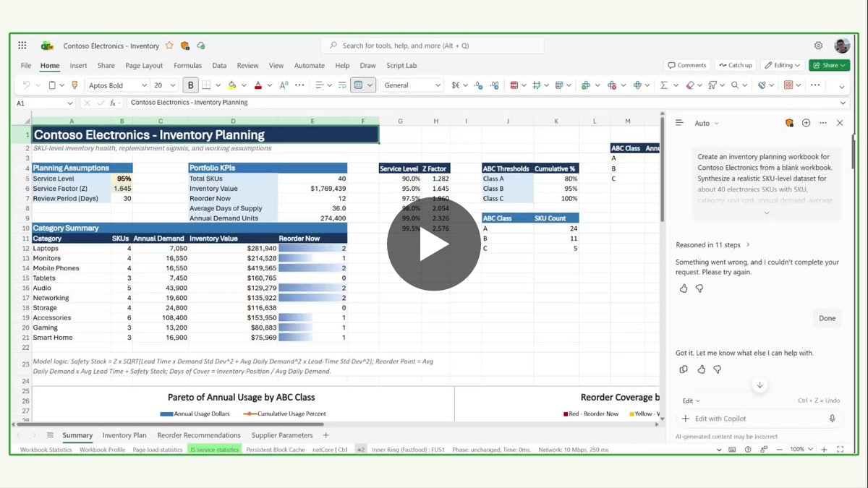Open the app launcher waffle icon
This screenshot has height=488, width=868.
pos(22,46)
